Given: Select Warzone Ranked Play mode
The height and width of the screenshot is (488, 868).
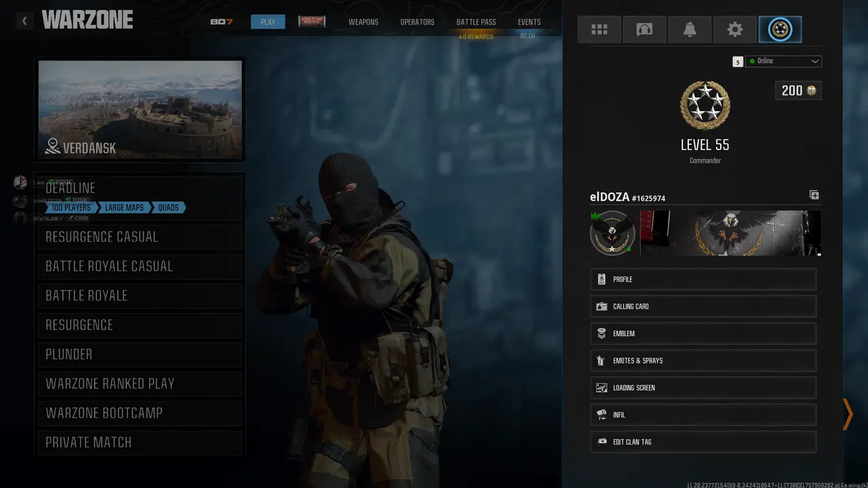Looking at the screenshot, I should click(x=140, y=384).
